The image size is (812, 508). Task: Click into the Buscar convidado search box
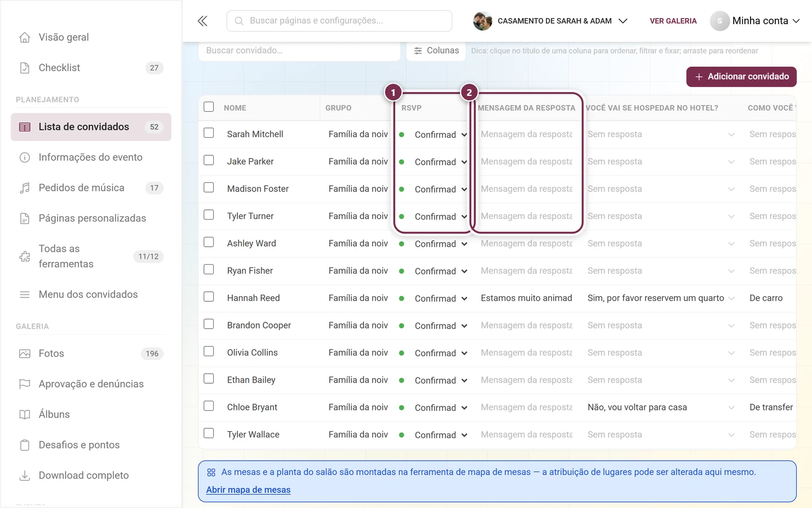(x=299, y=51)
